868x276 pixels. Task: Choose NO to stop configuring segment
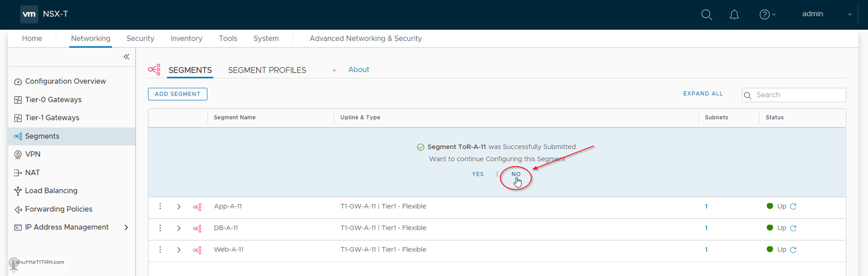pos(516,174)
